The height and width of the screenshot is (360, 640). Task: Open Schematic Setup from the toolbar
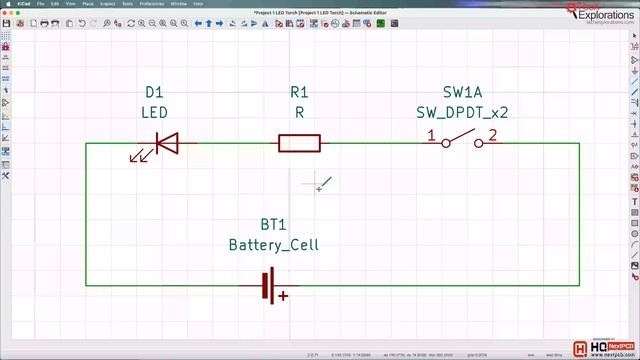[20, 24]
